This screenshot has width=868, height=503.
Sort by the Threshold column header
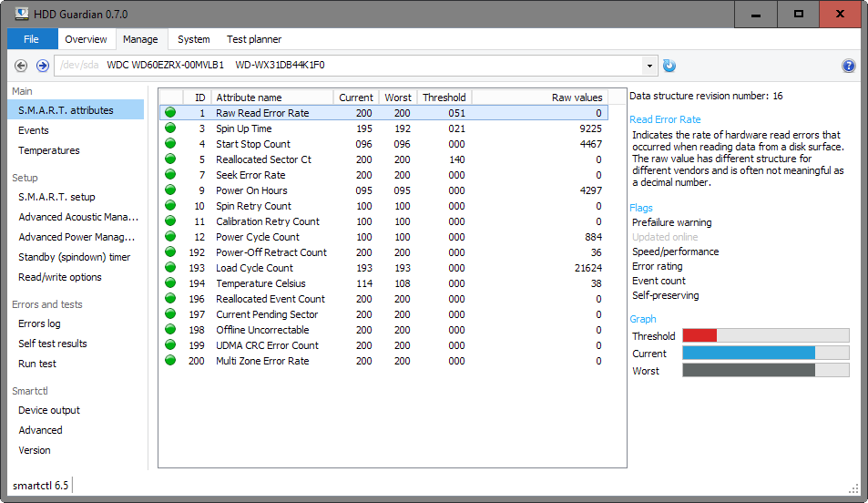444,97
